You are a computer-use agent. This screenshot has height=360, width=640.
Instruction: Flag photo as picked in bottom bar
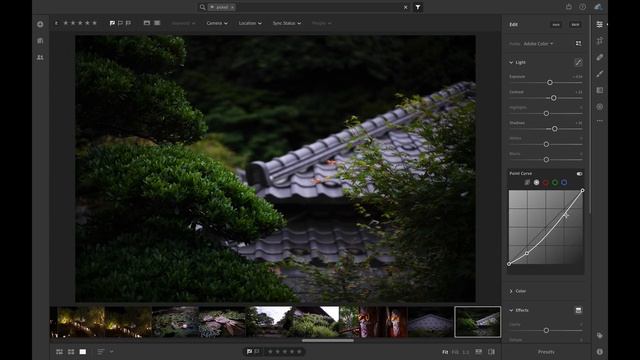(x=249, y=351)
